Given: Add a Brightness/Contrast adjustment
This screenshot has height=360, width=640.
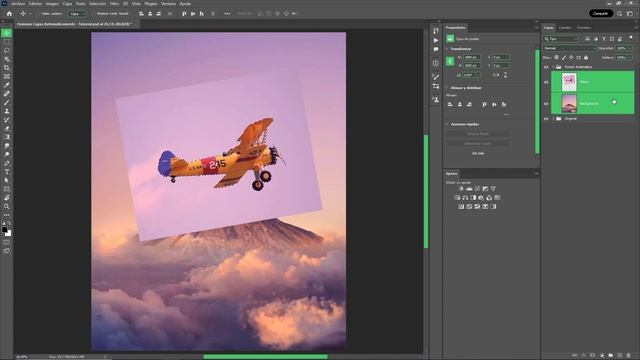Looking at the screenshot, I should click(461, 189).
